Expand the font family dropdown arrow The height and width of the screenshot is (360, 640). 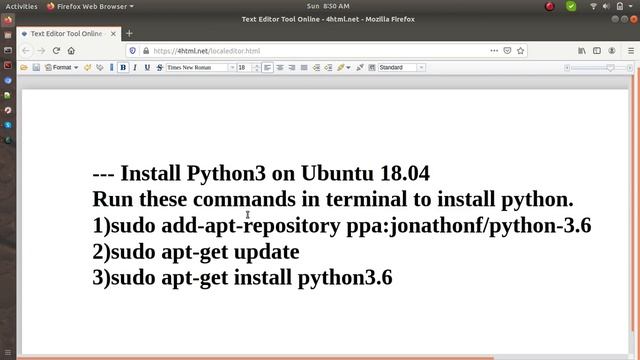[232, 67]
